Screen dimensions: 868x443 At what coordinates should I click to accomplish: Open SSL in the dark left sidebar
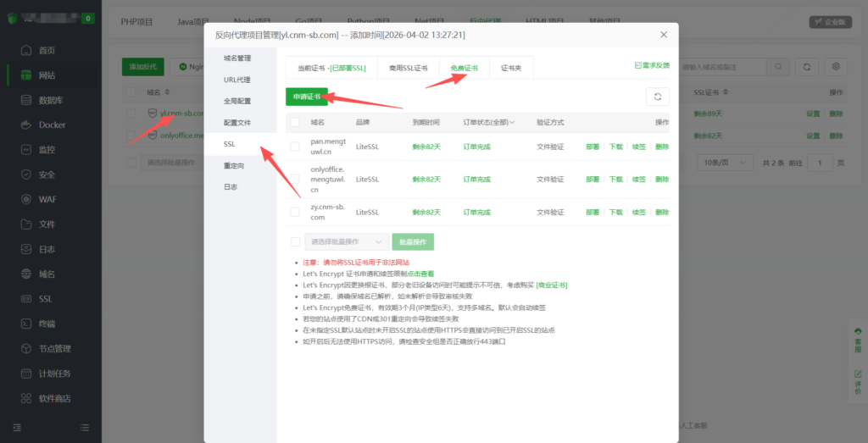pyautogui.click(x=46, y=299)
